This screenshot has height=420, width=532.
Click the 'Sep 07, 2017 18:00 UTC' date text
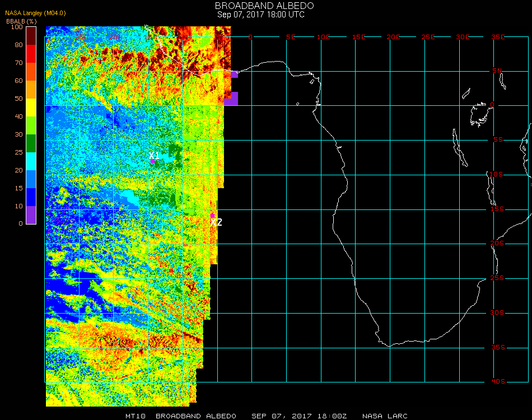tap(261, 15)
